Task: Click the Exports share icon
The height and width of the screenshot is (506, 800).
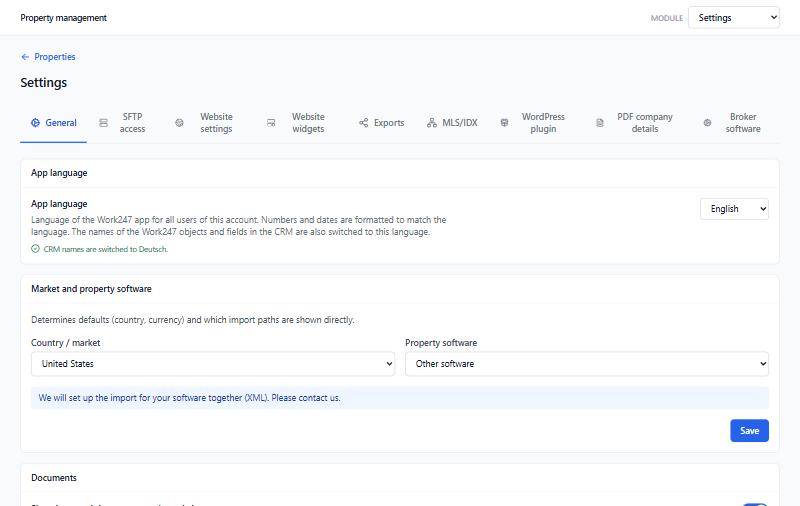Action: point(363,122)
